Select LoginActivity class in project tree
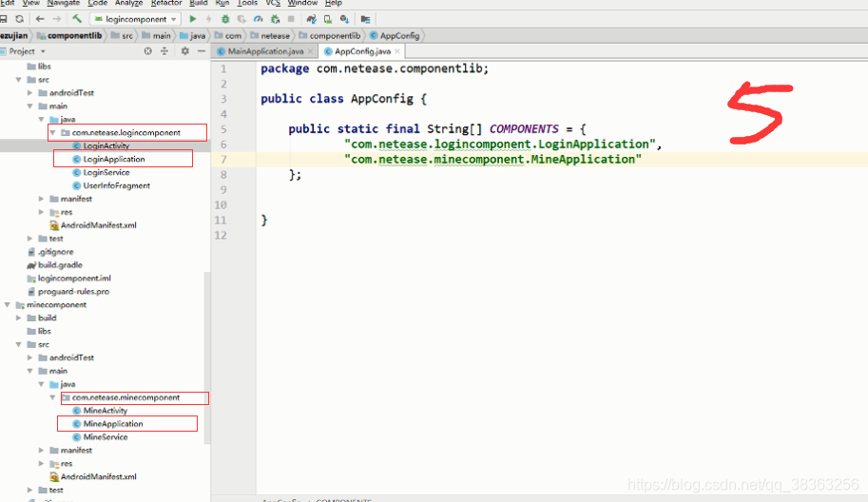The height and width of the screenshot is (502, 868). [x=106, y=145]
